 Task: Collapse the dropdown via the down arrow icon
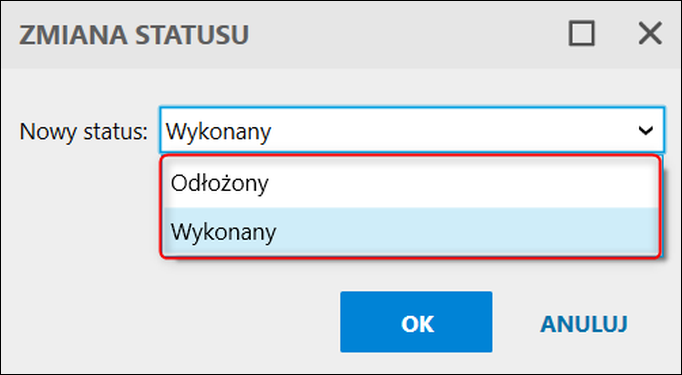click(646, 130)
